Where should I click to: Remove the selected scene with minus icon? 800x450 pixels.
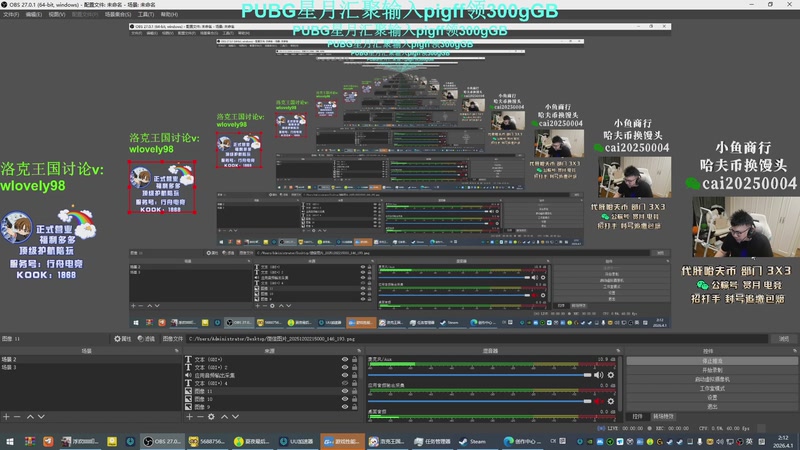pos(17,417)
